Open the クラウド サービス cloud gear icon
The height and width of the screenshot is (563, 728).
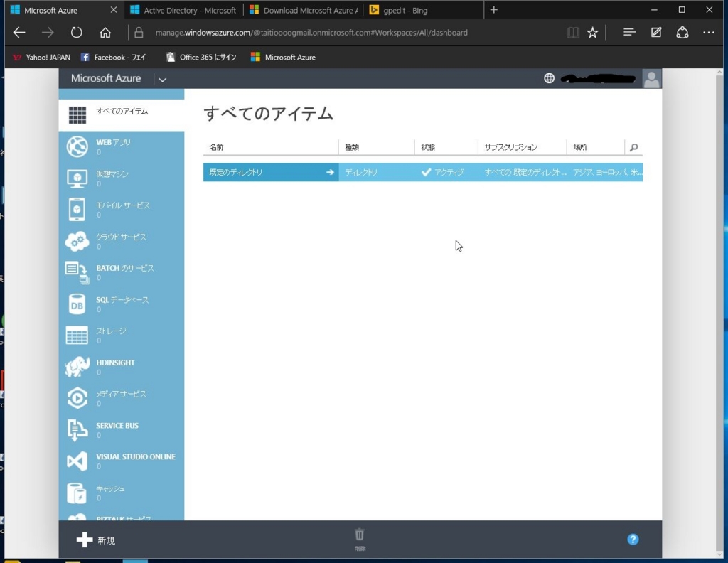(77, 241)
